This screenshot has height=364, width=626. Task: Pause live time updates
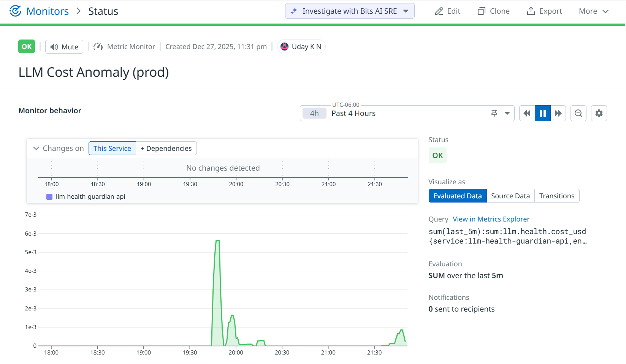543,113
